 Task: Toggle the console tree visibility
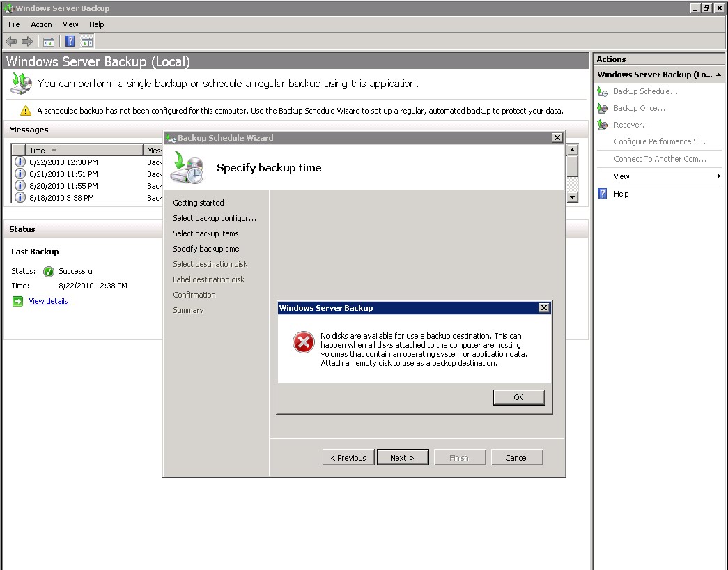coord(48,41)
